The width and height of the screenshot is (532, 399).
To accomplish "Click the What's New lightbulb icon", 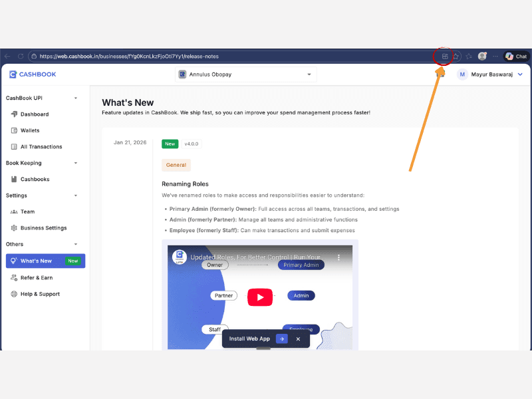I will click(13, 261).
